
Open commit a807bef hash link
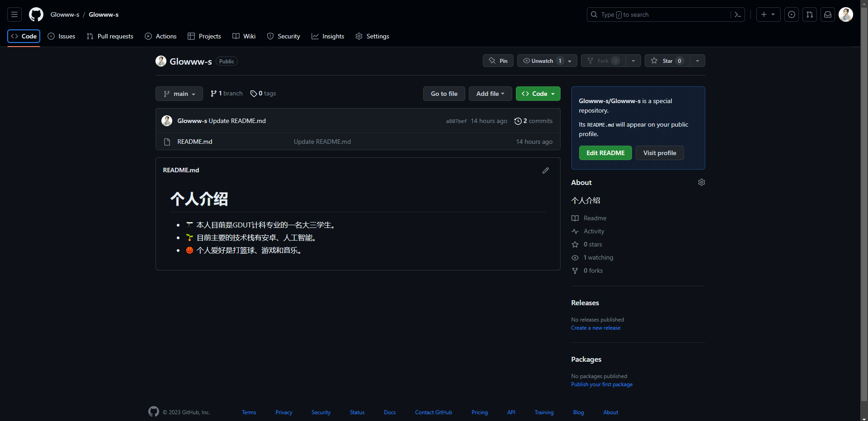[x=456, y=121]
